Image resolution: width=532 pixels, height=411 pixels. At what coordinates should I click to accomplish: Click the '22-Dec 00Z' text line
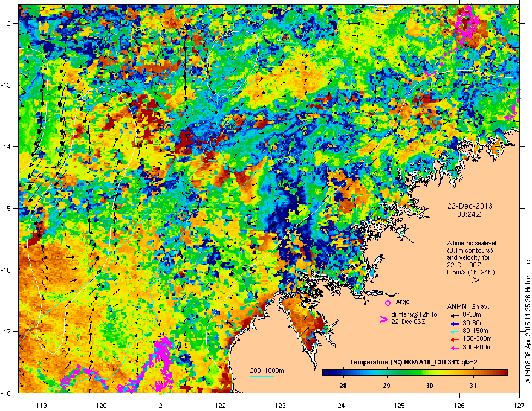[x=464, y=265]
